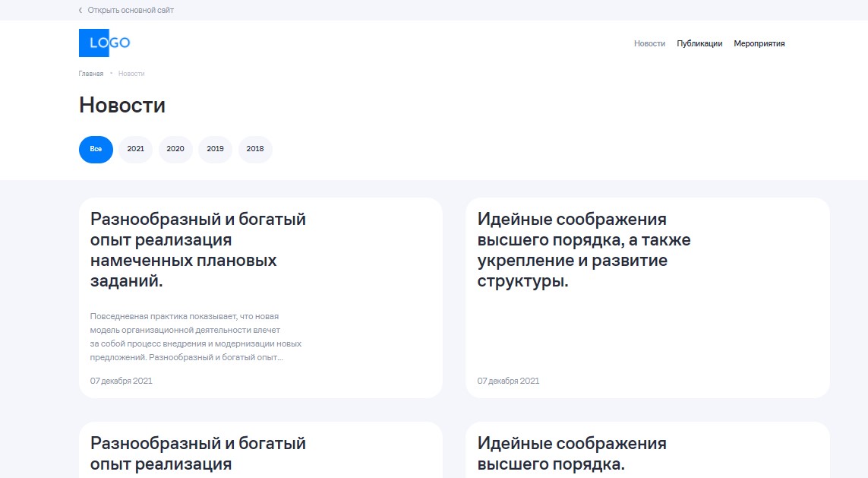This screenshot has width=868, height=478.
Task: Click the back chevron before "Открыть основной сайт"
Action: pos(79,10)
